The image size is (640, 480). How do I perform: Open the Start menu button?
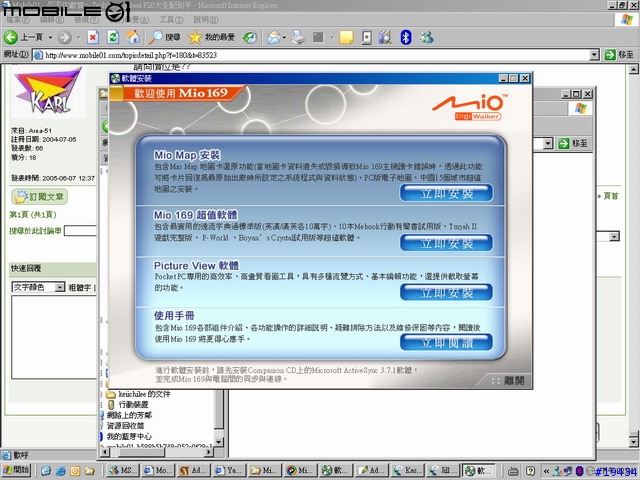(16, 470)
